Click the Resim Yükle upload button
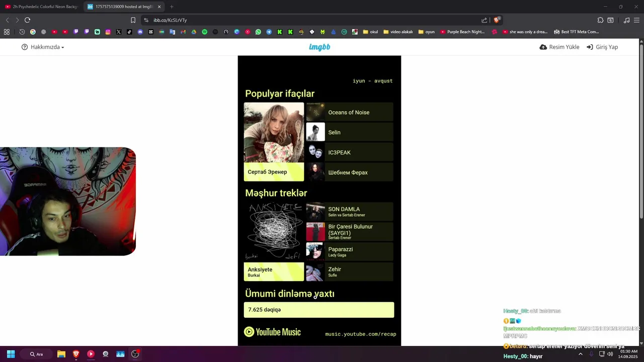Viewport: 644px width, 362px height. point(559,47)
